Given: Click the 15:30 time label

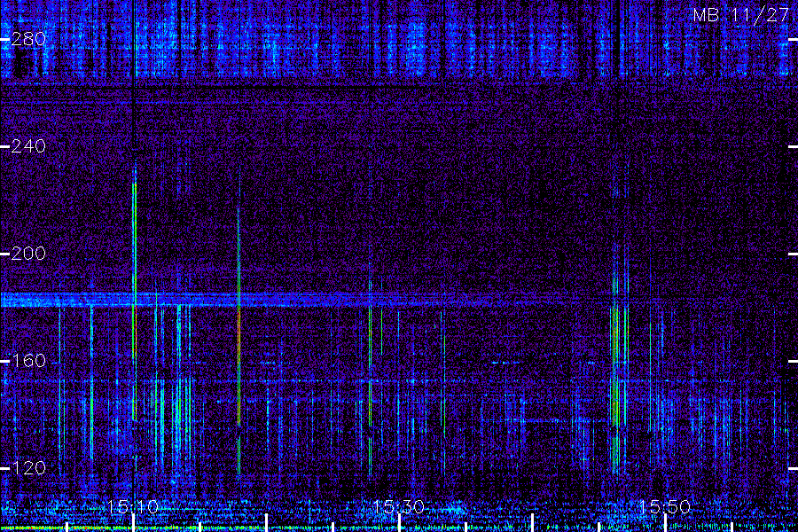Looking at the screenshot, I should pos(398,506).
